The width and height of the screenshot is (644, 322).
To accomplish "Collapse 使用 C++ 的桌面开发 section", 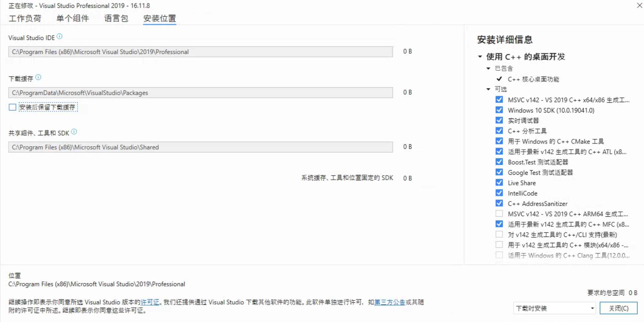I will click(480, 57).
